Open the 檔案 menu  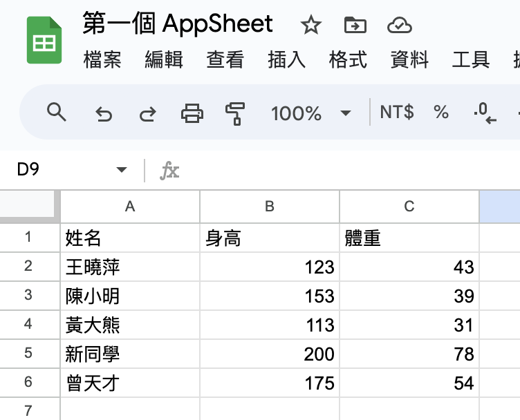pyautogui.click(x=102, y=59)
